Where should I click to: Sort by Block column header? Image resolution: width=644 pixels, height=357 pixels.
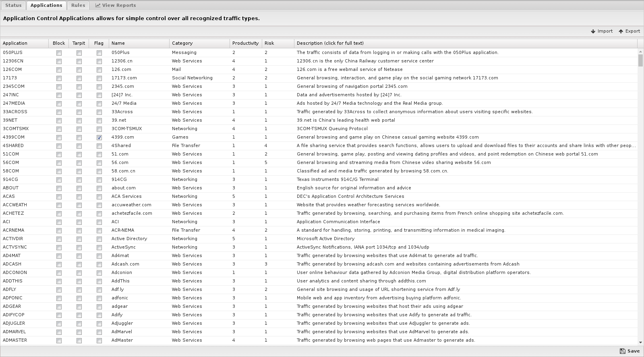pyautogui.click(x=58, y=43)
